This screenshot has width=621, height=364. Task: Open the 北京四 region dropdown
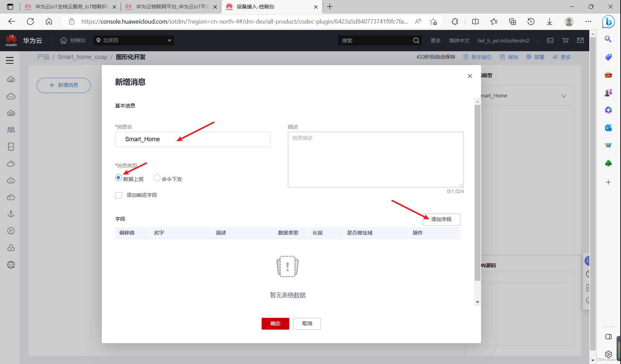pos(134,40)
